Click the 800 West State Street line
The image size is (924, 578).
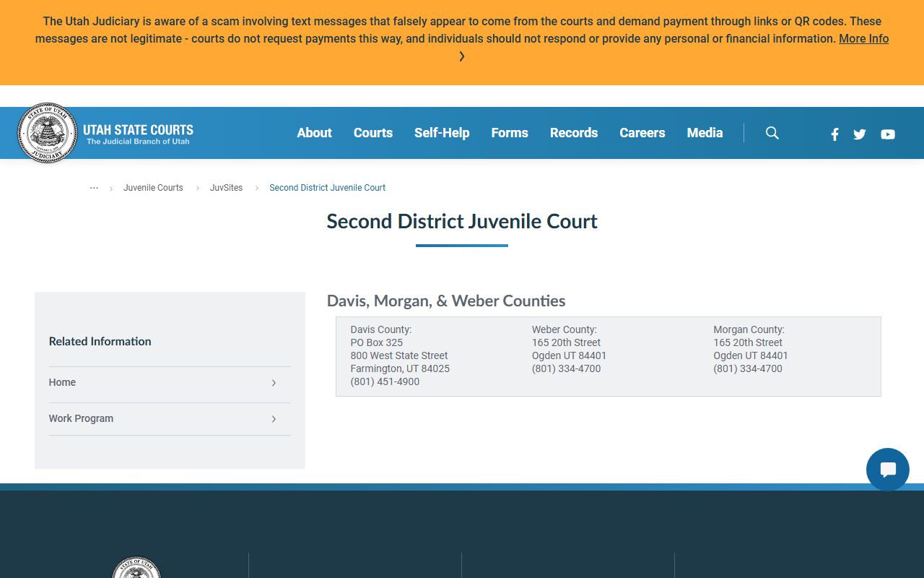coord(399,355)
